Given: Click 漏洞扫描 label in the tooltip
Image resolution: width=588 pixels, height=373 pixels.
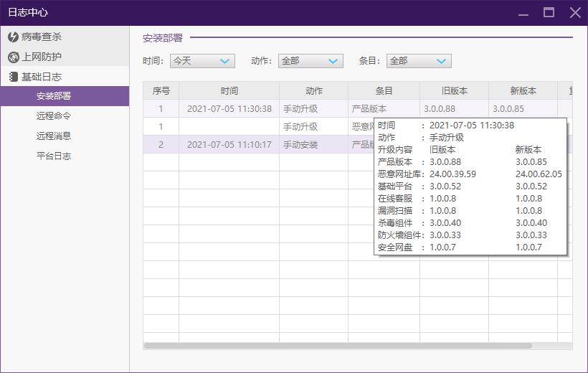Looking at the screenshot, I should tap(395, 211).
